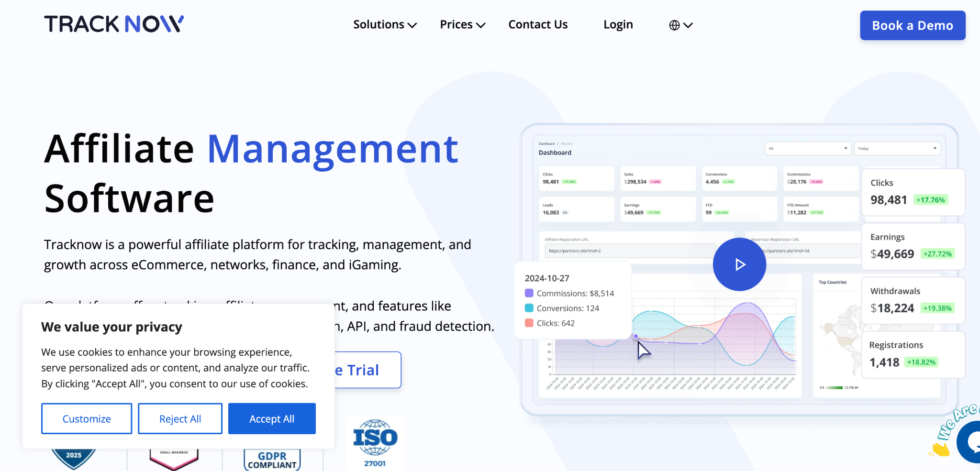The width and height of the screenshot is (980, 471).
Task: Open the Login page
Action: [618, 24]
